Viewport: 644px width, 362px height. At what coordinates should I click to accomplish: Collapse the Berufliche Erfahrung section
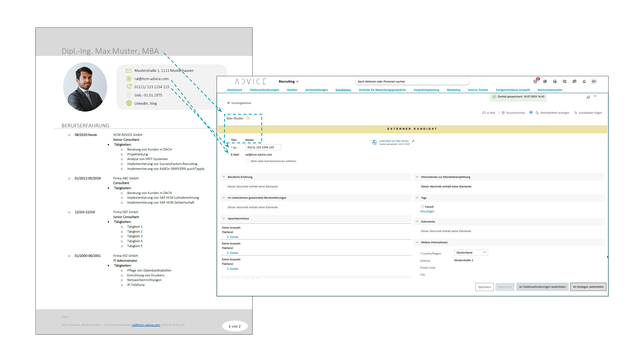[x=224, y=177]
